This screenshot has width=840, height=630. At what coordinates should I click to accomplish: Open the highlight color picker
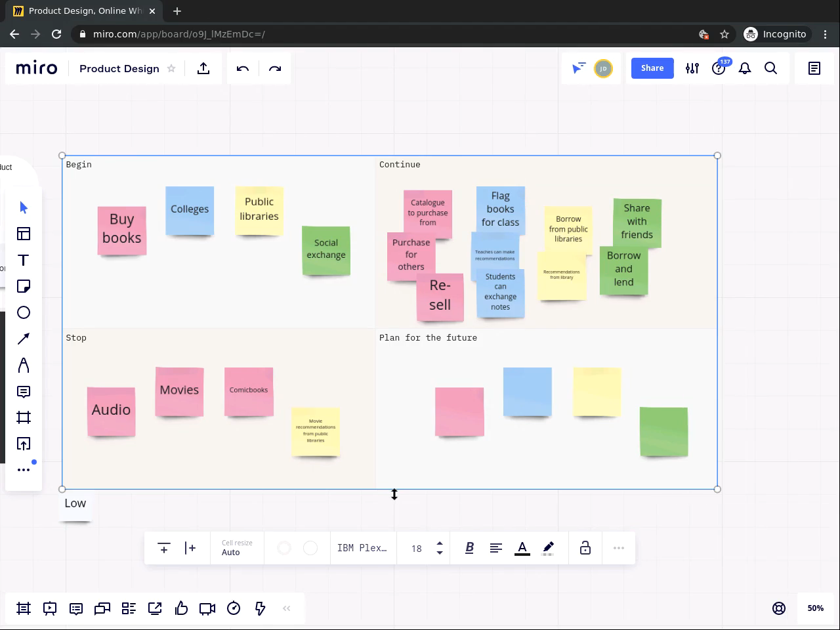549,548
